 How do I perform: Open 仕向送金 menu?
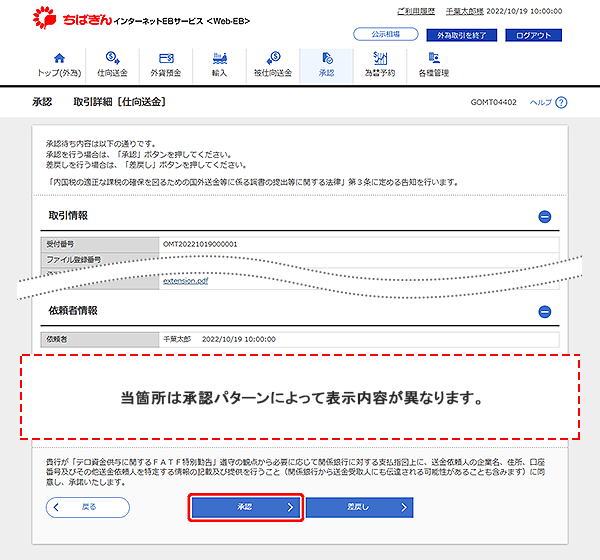112,65
